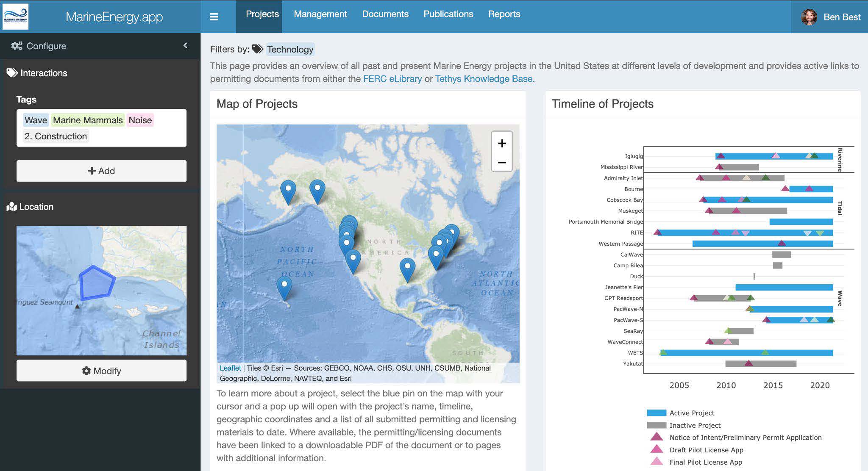This screenshot has width=868, height=471.
Task: Click the MarineEnergy.app title
Action: coord(114,17)
